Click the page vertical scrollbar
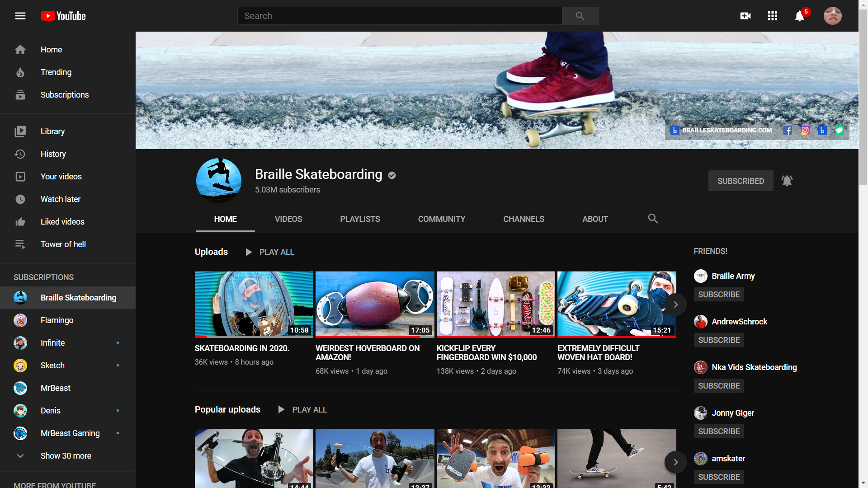 pos(863,97)
